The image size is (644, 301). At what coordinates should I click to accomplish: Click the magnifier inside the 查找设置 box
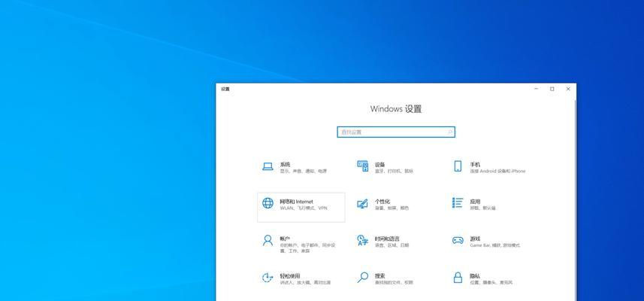(x=450, y=132)
